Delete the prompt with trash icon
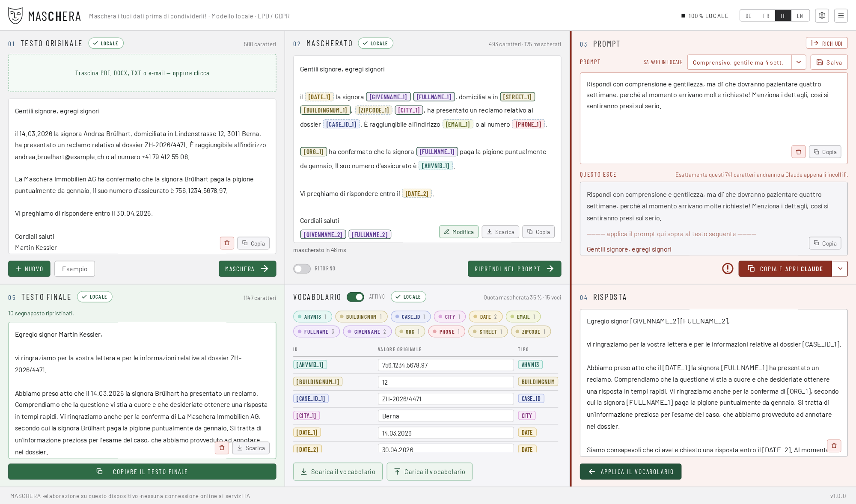 click(x=798, y=152)
